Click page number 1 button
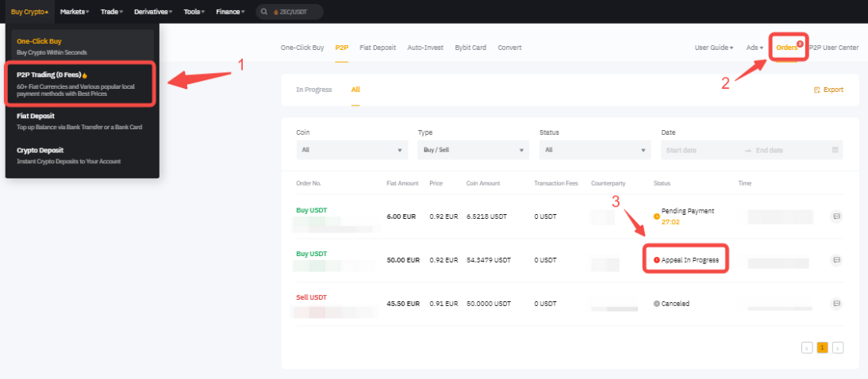 [x=822, y=347]
